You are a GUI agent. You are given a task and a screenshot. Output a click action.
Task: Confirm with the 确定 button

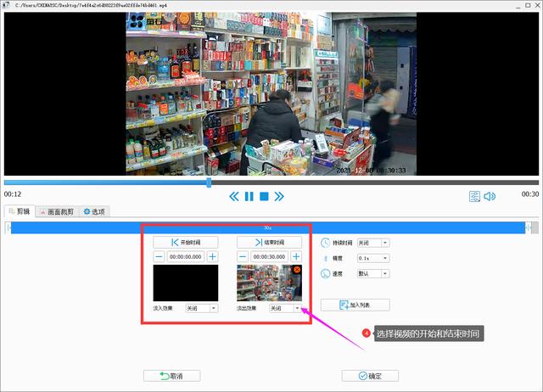370,376
